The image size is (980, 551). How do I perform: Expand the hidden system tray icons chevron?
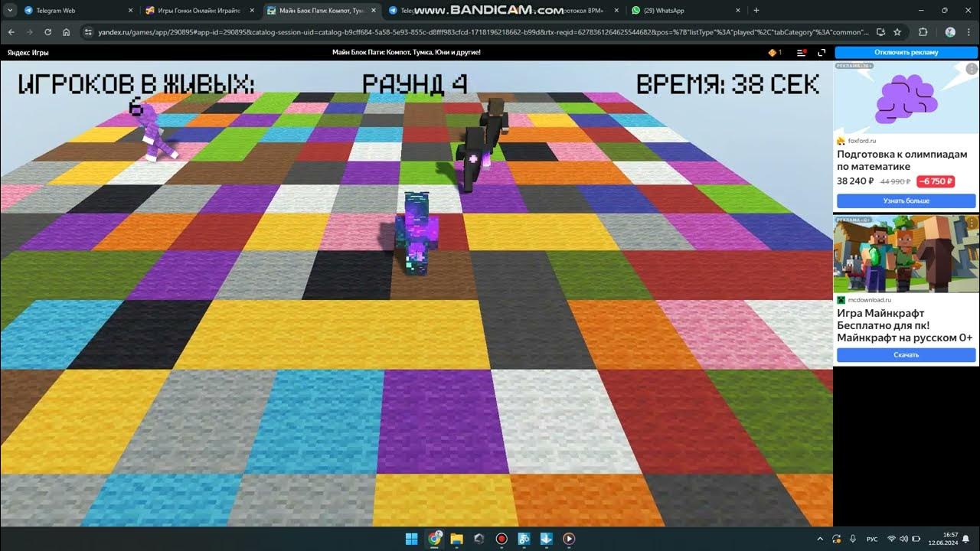(x=820, y=539)
